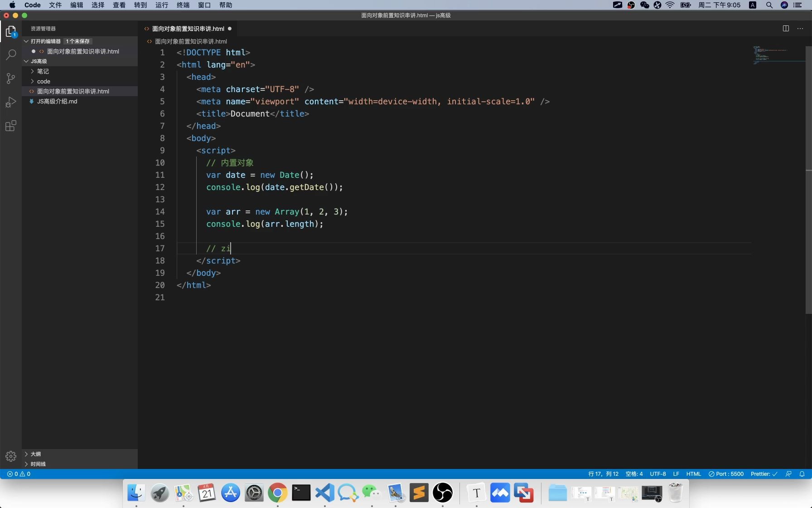The width and height of the screenshot is (812, 508).
Task: Open Finder from the Dock
Action: pos(136,493)
